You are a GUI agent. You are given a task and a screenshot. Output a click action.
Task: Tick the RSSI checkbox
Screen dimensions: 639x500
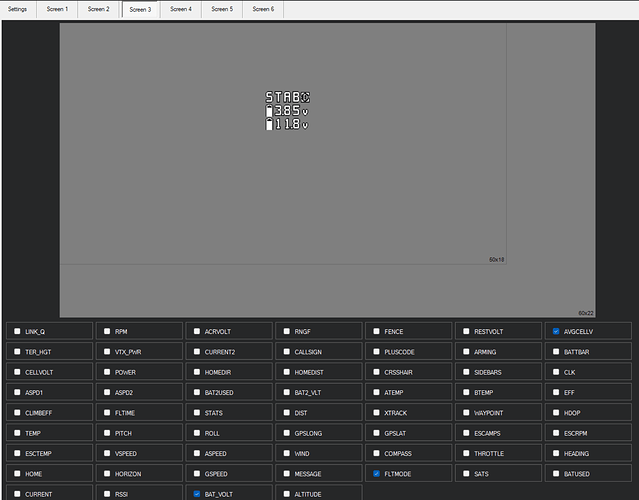click(x=107, y=494)
